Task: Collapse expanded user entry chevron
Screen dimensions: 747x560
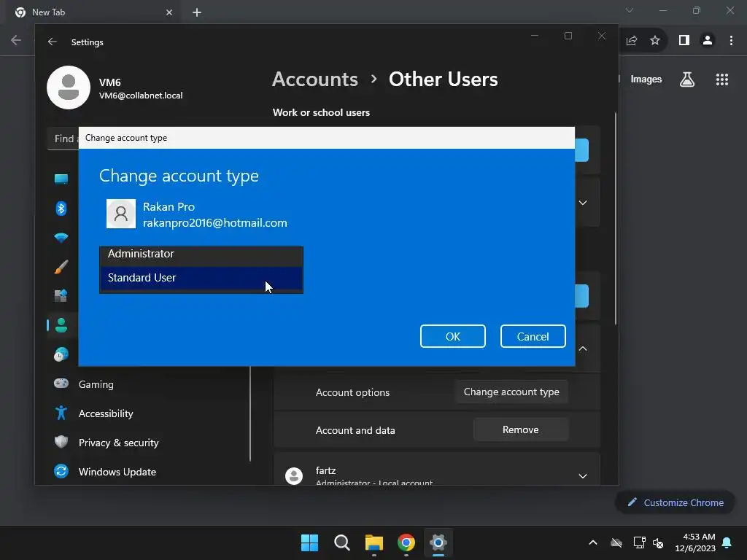Action: point(582,349)
